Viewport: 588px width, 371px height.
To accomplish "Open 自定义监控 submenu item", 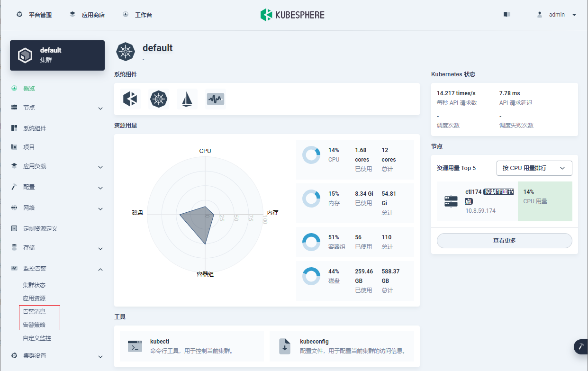I will click(x=37, y=338).
